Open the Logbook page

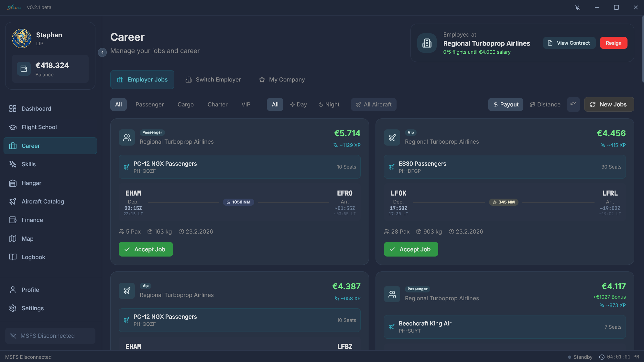coord(33,257)
